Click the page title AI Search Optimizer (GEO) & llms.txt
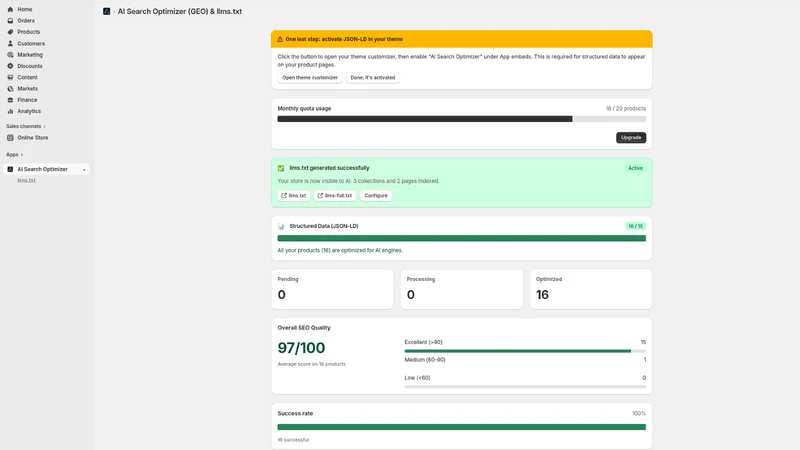The height and width of the screenshot is (450, 800). pos(180,11)
